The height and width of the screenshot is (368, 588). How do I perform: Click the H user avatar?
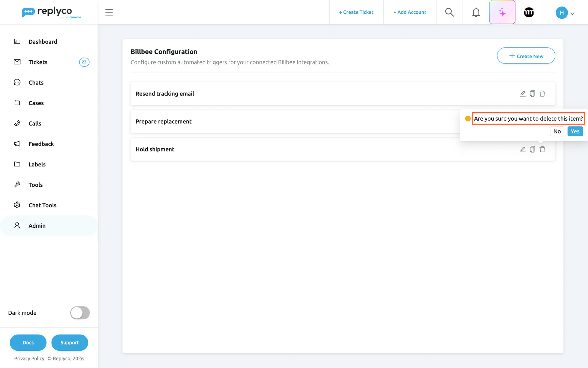[562, 12]
